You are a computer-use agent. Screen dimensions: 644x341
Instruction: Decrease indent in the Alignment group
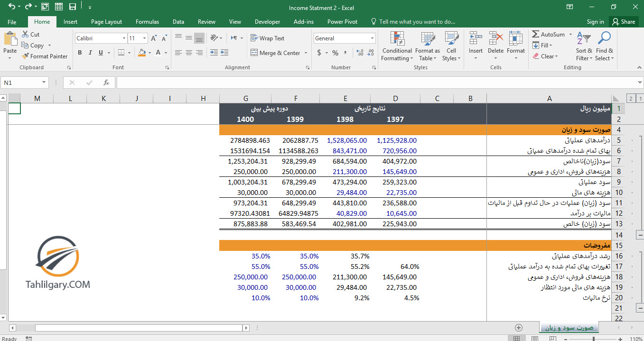[x=214, y=53]
